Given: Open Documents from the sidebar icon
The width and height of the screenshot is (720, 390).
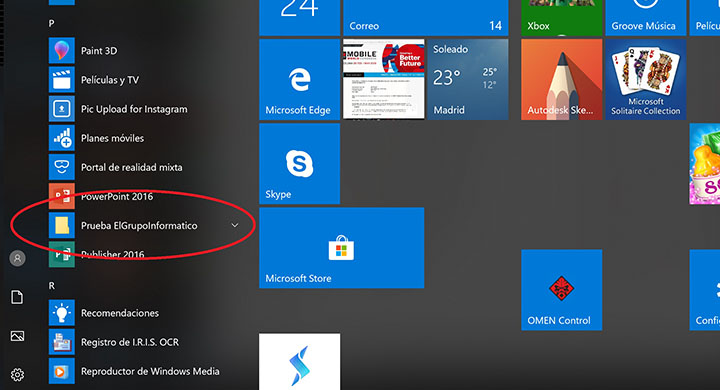Looking at the screenshot, I should pos(17,297).
